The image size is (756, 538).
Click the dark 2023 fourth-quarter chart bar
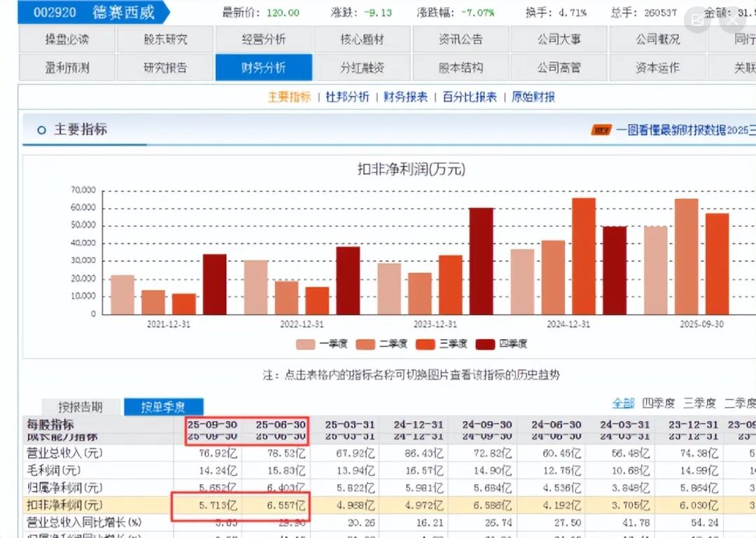tap(481, 261)
